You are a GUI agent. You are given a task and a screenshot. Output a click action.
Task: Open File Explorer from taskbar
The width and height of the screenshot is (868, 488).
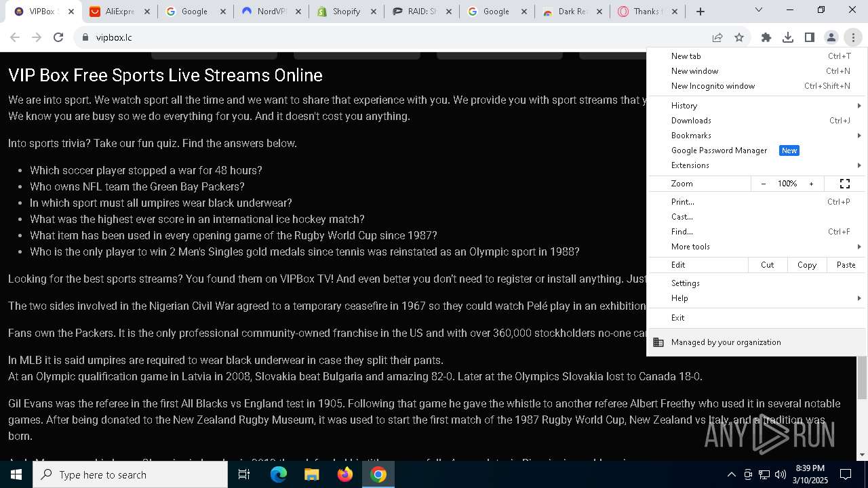click(312, 474)
